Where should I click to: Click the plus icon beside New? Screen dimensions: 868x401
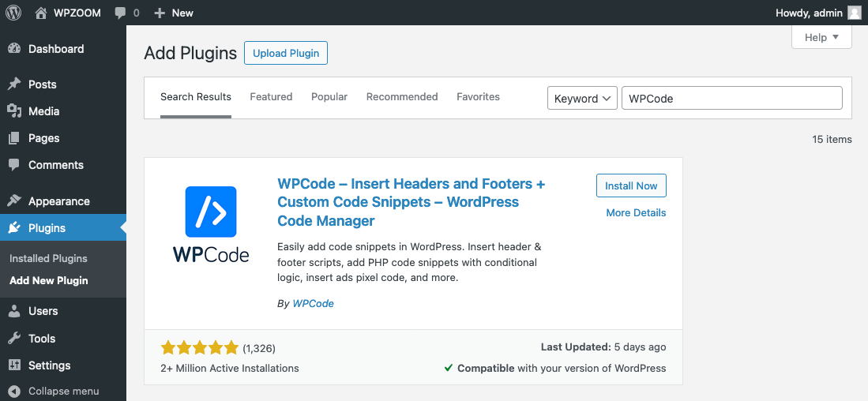160,13
